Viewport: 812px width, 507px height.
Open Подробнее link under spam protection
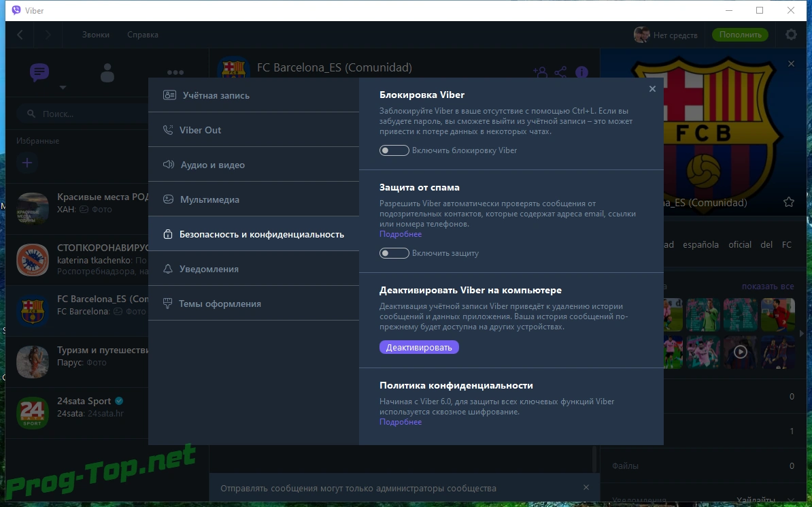point(401,234)
